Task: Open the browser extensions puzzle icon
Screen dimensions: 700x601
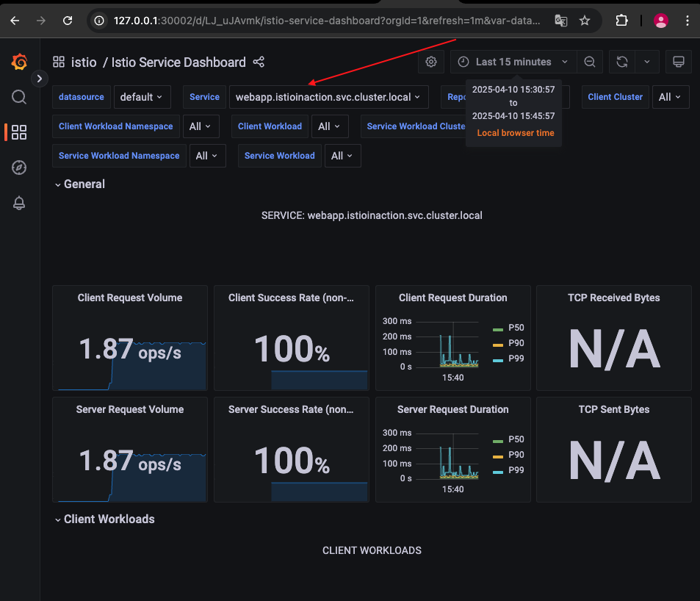Action: [621, 21]
